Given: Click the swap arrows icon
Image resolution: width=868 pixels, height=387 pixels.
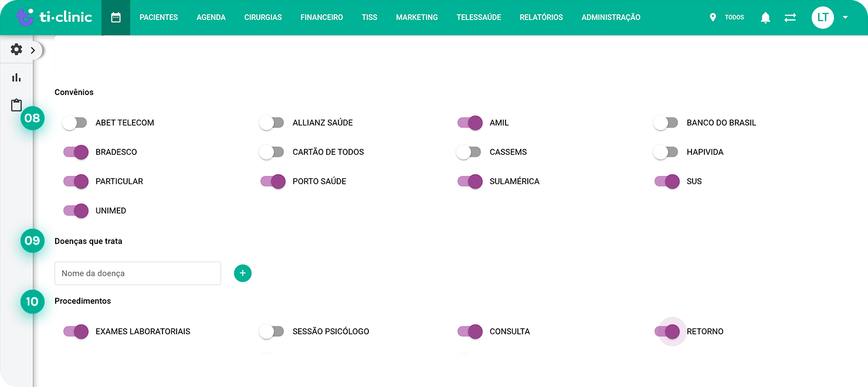Looking at the screenshot, I should pyautogui.click(x=790, y=18).
